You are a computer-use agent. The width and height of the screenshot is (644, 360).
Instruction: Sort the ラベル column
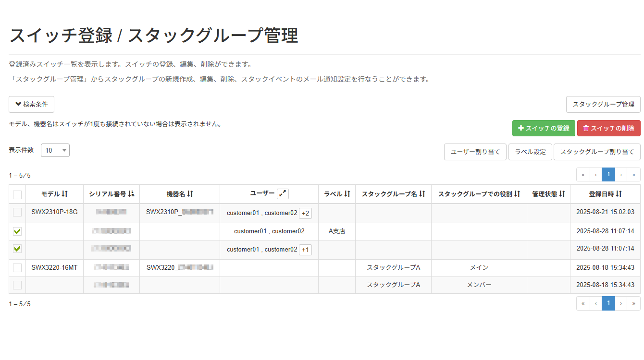click(x=347, y=194)
